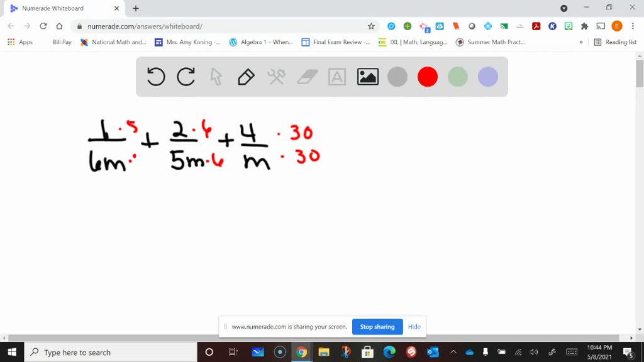The width and height of the screenshot is (644, 362).
Task: Click the undo arrow on whiteboard toolbar
Action: click(156, 77)
